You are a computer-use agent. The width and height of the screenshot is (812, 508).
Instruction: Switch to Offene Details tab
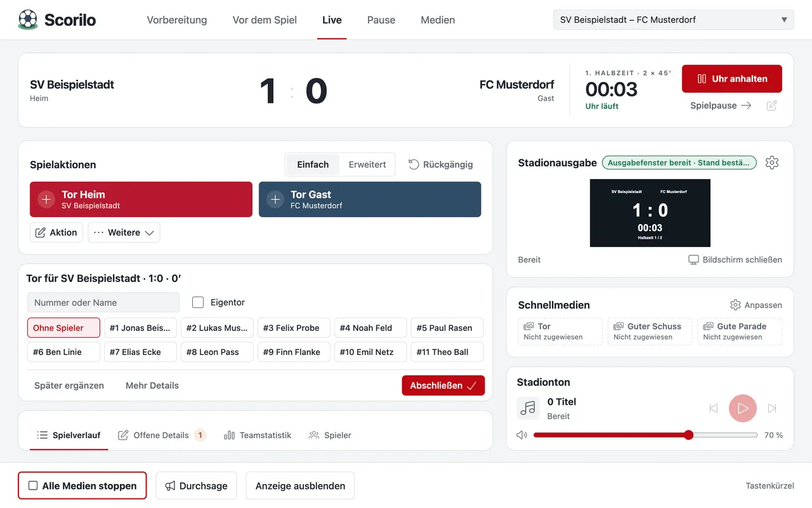(162, 435)
